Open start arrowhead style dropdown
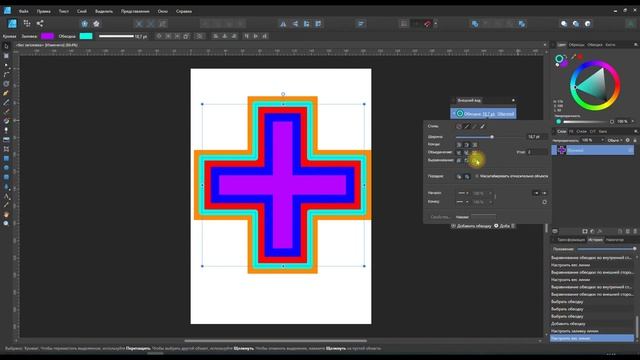This screenshot has height=360, width=640. coord(462,193)
